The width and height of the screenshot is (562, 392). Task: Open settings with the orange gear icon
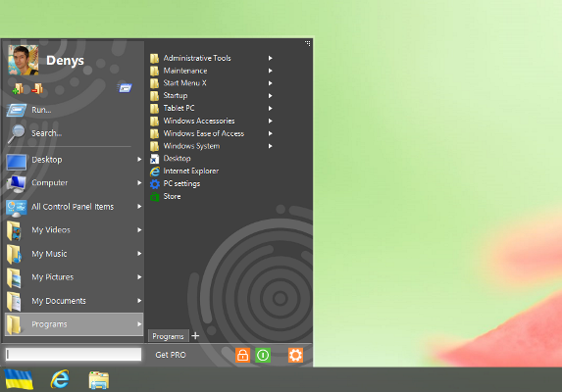click(295, 355)
